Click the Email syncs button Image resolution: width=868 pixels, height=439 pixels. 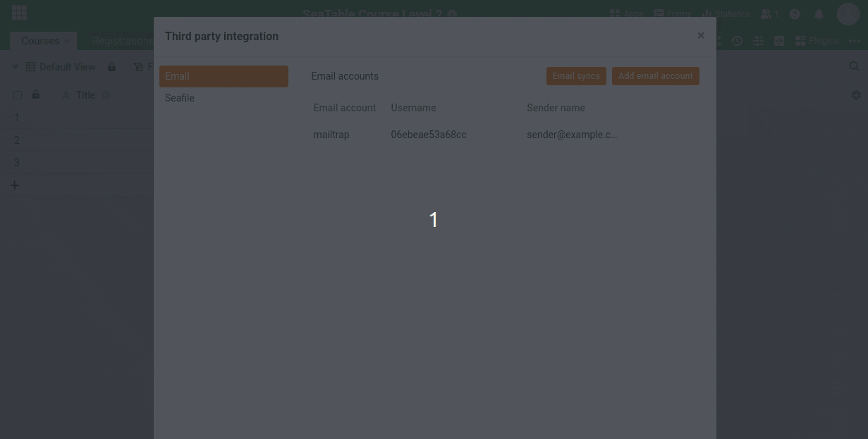click(575, 76)
